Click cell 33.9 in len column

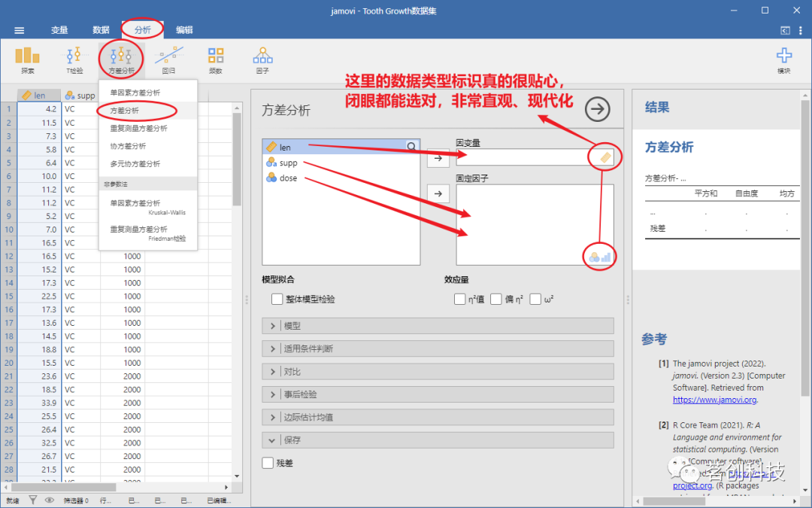[39, 403]
